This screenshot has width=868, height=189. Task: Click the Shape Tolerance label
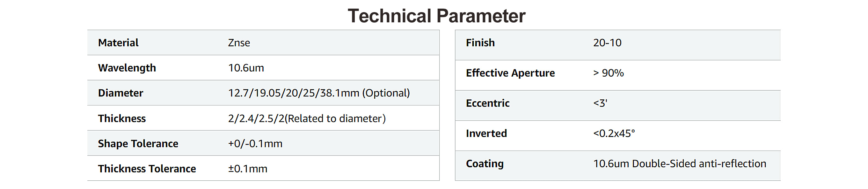[138, 144]
